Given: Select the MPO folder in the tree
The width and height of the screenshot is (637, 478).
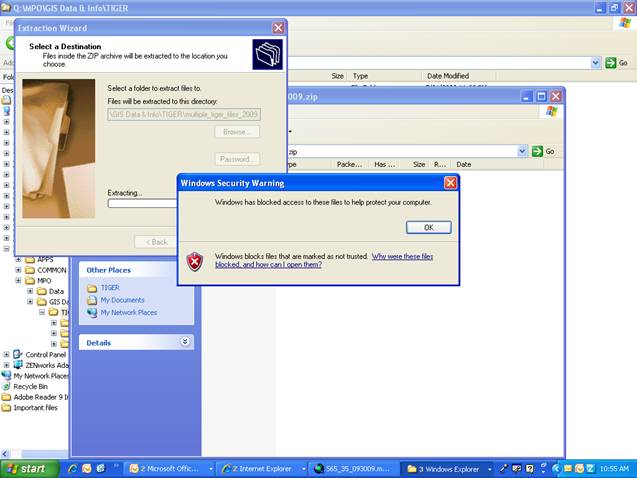Looking at the screenshot, I should click(x=44, y=281).
